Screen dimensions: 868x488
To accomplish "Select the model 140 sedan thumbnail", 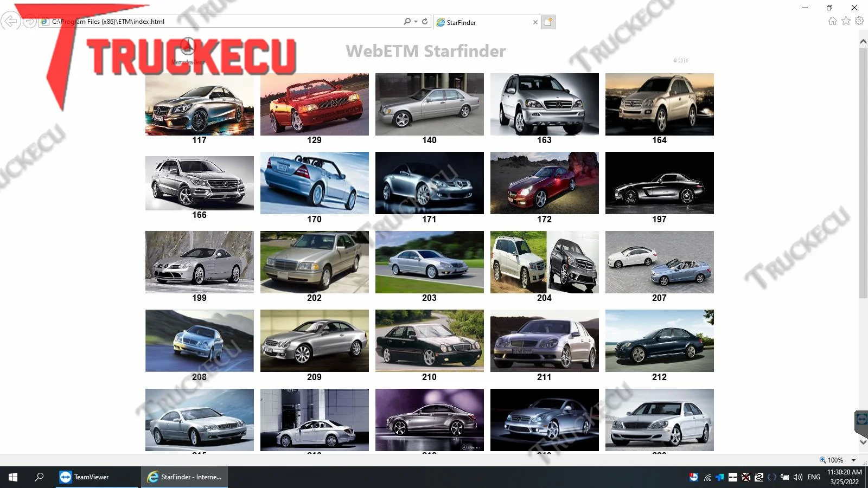I will coord(430,104).
